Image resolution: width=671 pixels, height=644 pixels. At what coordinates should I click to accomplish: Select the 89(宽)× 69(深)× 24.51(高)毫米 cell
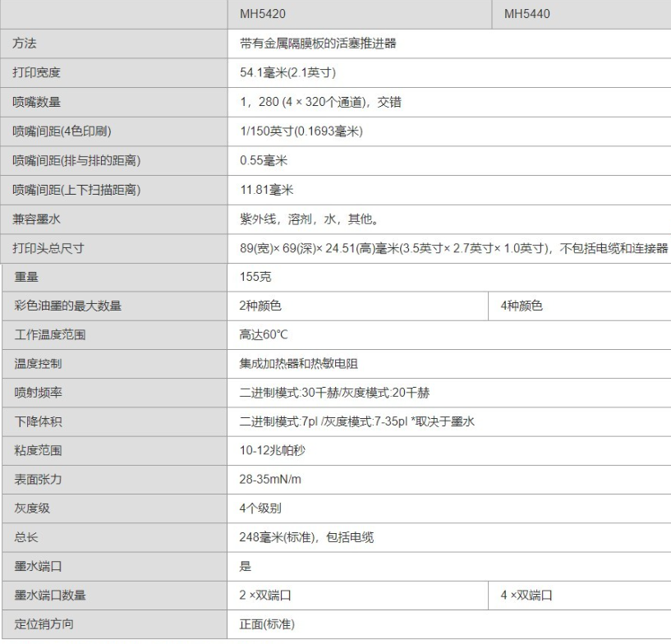tap(319, 248)
